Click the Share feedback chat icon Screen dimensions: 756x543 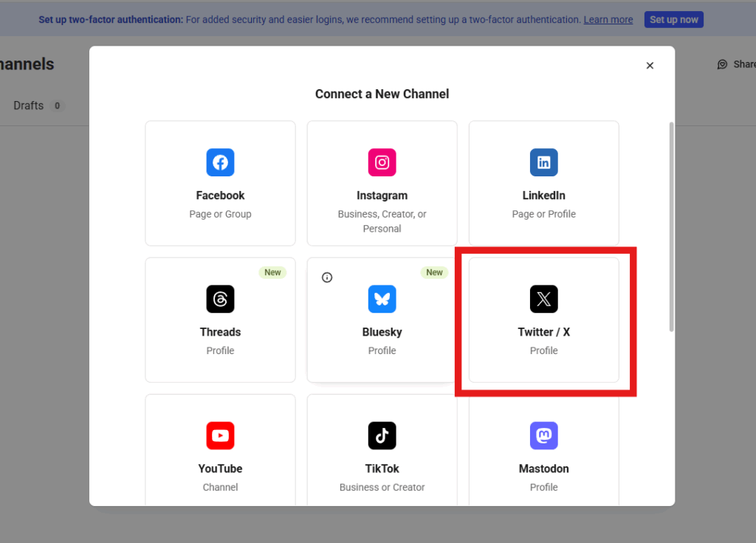[722, 65]
